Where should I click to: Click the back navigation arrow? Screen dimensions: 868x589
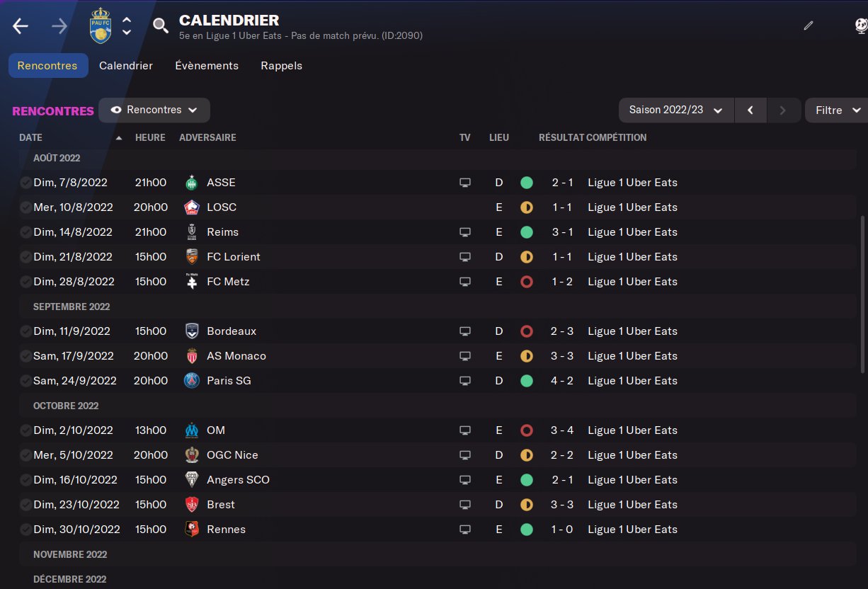(21, 26)
